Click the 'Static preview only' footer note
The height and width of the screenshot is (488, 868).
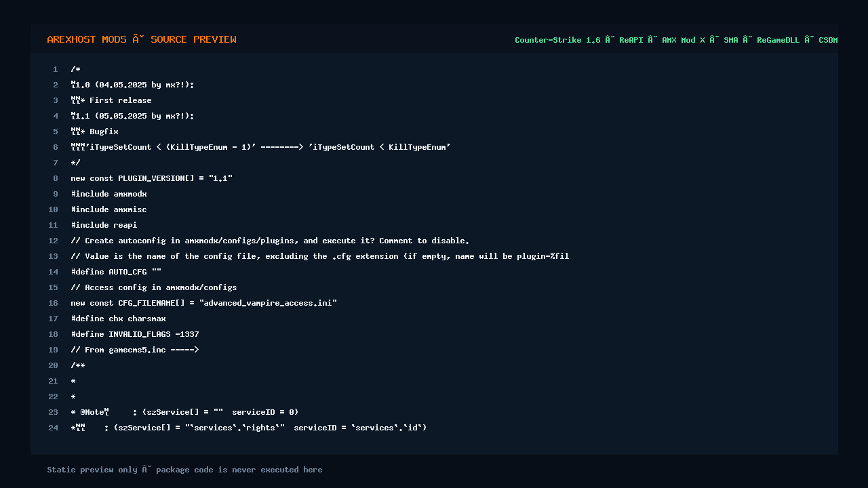point(184,470)
